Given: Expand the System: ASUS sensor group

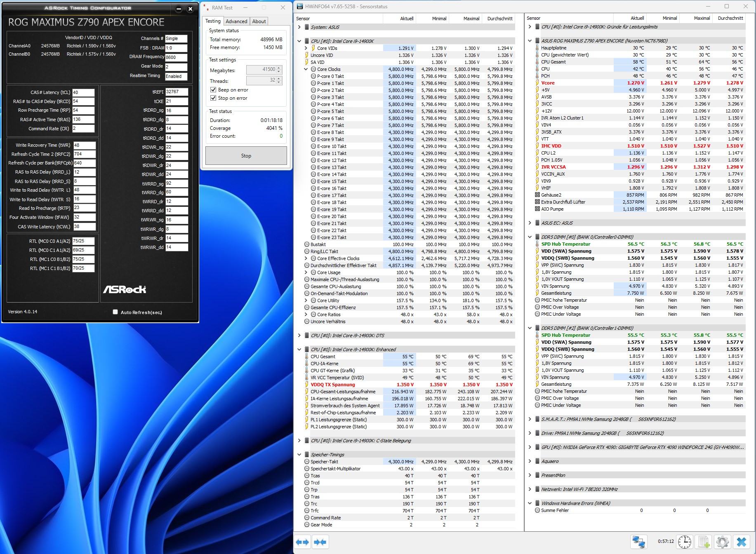Looking at the screenshot, I should (x=299, y=27).
